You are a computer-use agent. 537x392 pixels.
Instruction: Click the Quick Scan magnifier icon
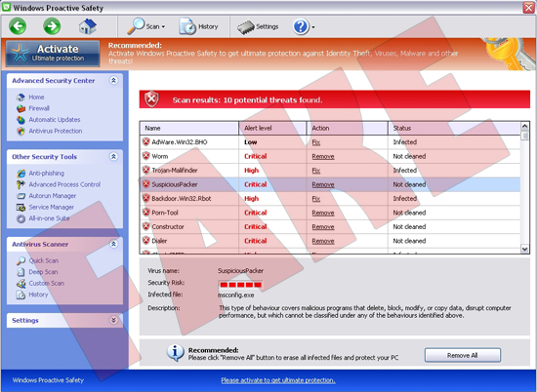(21, 261)
